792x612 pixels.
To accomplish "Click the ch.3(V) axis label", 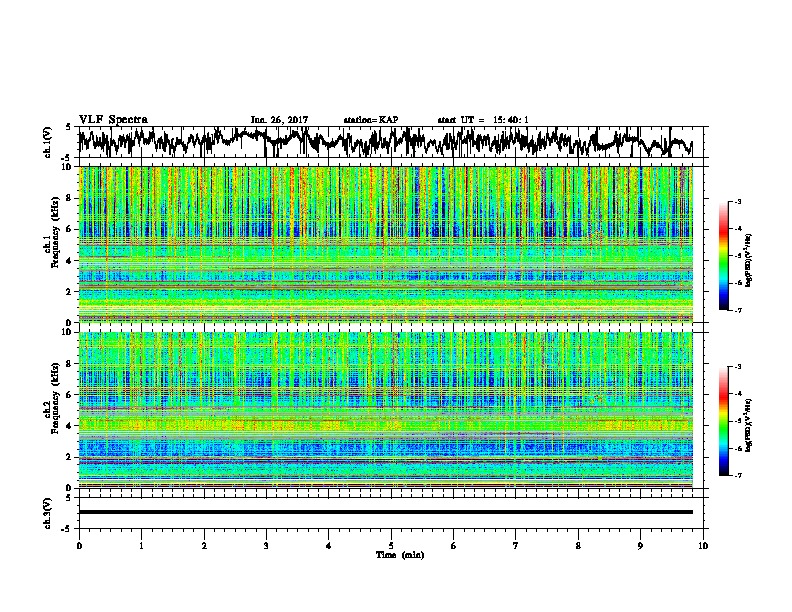I will (x=48, y=513).
